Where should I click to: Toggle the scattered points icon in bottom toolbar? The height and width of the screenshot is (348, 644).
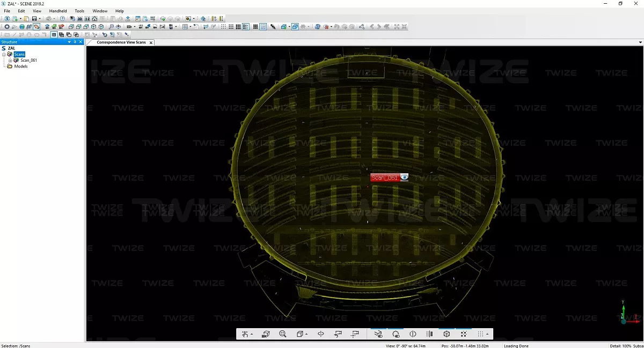click(x=464, y=334)
